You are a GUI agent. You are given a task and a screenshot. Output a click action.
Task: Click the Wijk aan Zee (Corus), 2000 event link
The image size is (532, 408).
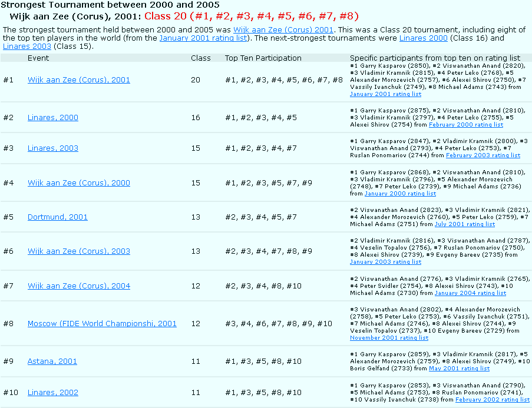pyautogui.click(x=79, y=183)
